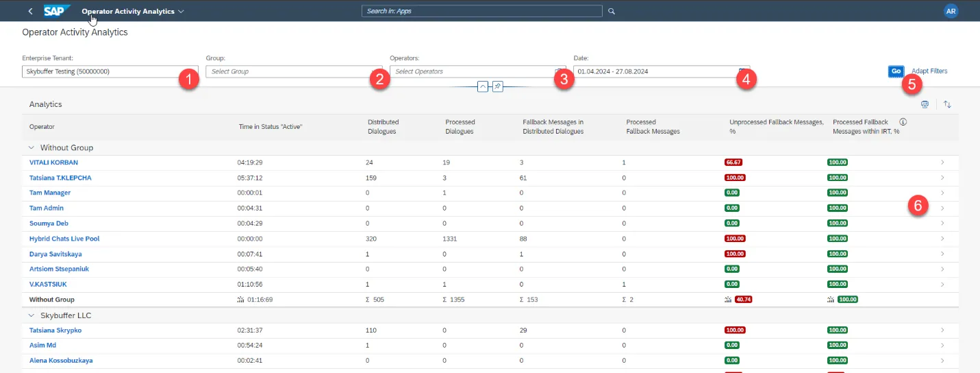Pin the filter header

click(498, 87)
